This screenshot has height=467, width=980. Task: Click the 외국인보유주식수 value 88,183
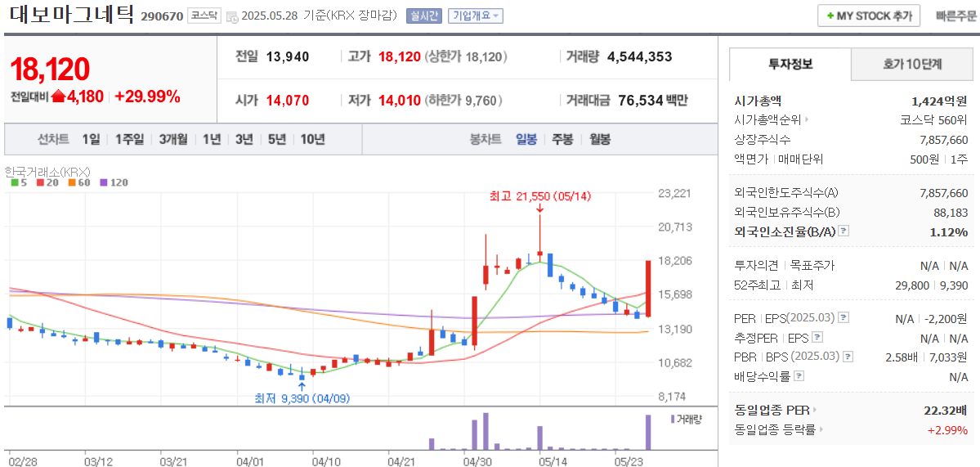(x=951, y=212)
